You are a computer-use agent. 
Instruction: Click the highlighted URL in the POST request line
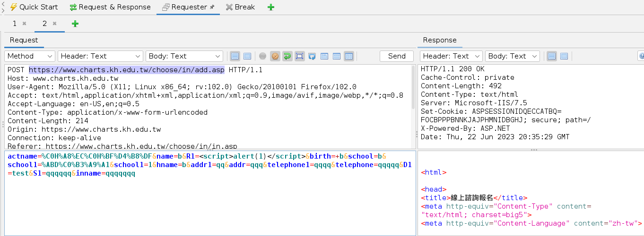(x=127, y=70)
